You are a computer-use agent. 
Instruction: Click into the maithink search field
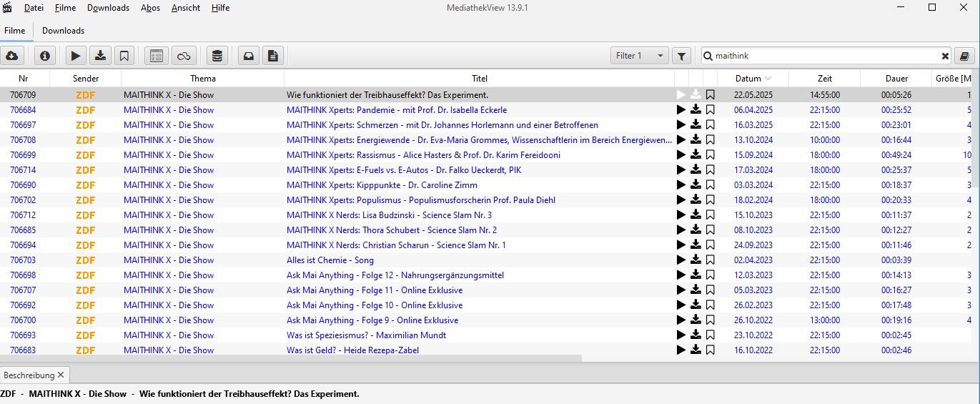click(822, 56)
